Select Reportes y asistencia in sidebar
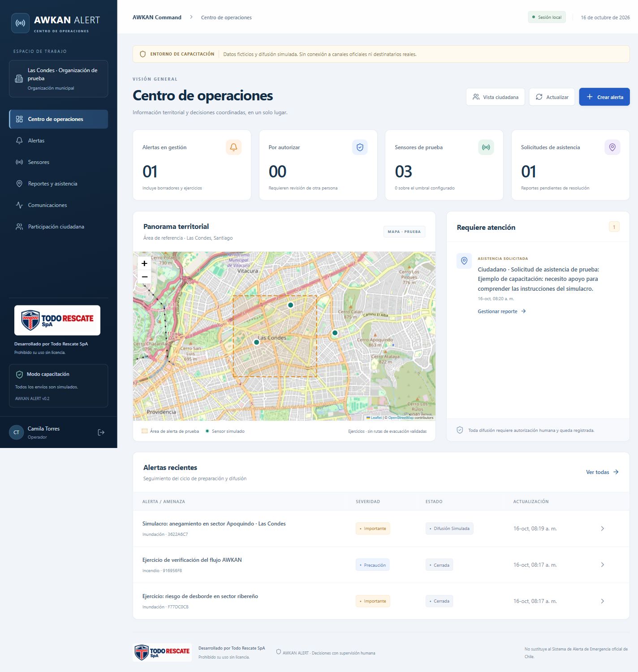The width and height of the screenshot is (638, 672). coord(58,184)
